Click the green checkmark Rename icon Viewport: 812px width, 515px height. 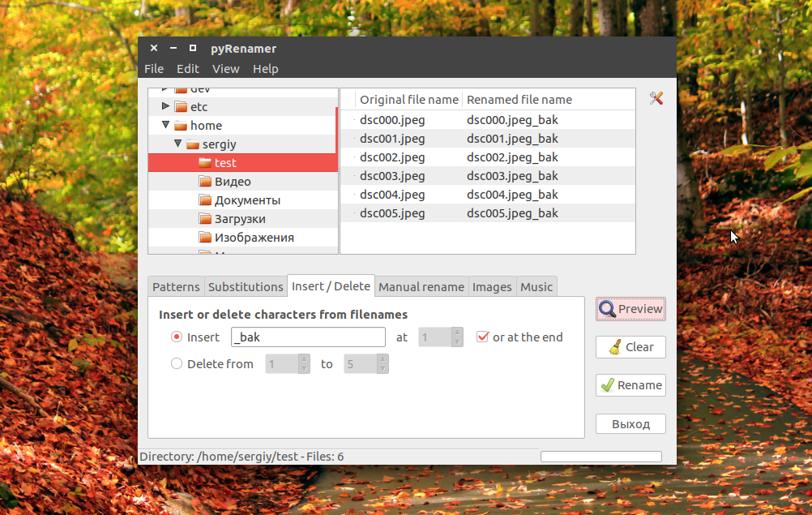[608, 385]
